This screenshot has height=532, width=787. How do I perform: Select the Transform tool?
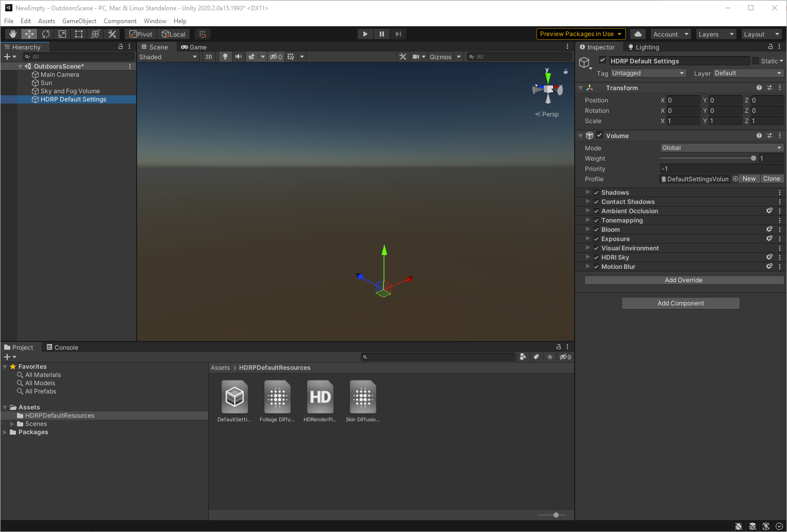95,34
